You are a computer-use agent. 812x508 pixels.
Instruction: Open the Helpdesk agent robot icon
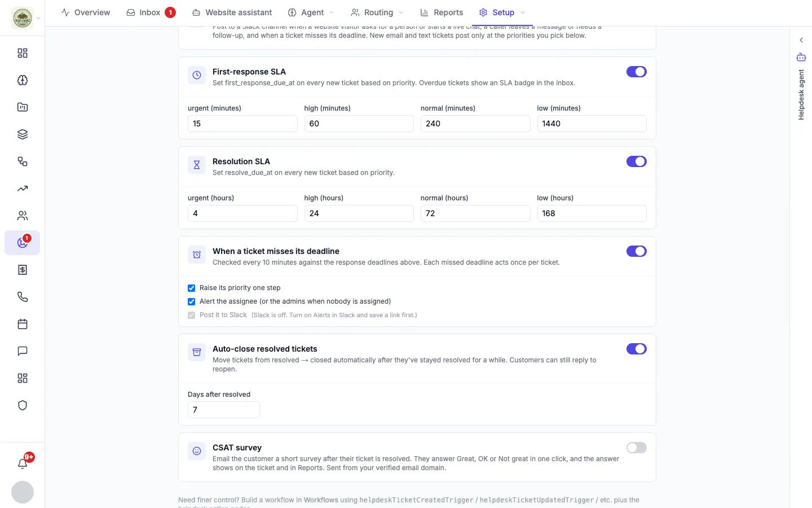click(x=801, y=57)
